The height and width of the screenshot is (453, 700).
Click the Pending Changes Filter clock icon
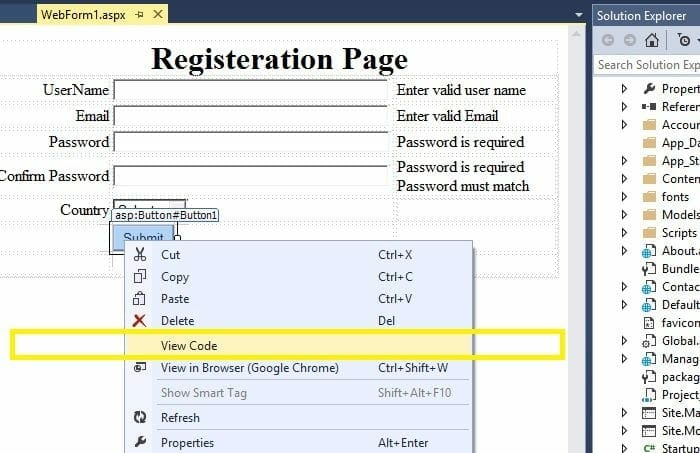click(x=683, y=40)
